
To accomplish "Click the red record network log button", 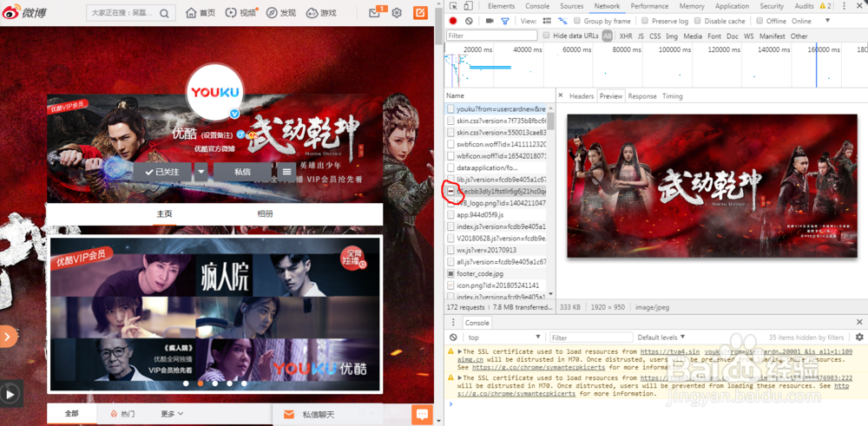I will point(453,21).
